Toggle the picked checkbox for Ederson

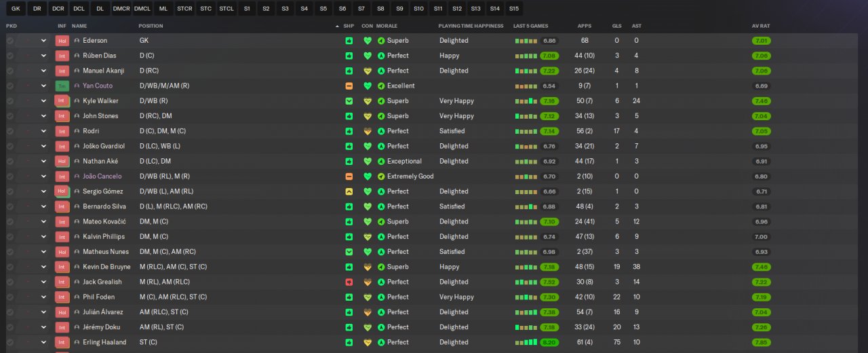[9, 41]
